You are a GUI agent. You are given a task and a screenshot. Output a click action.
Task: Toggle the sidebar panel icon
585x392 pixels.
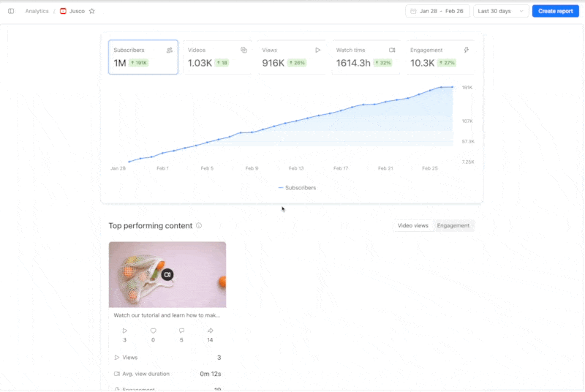11,11
